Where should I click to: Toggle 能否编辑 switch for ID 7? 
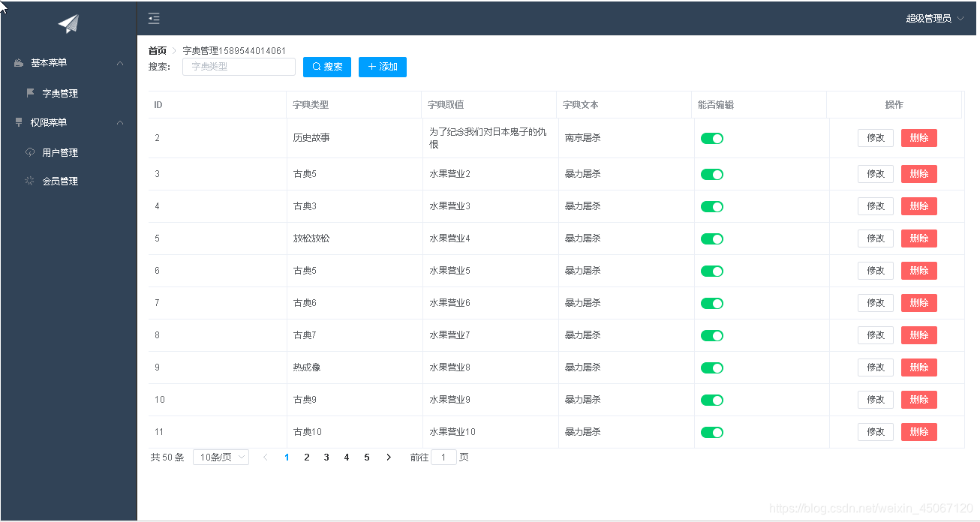[712, 303]
